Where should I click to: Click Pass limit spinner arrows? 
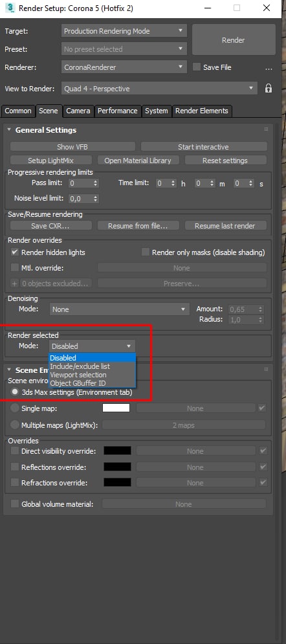[x=96, y=183]
